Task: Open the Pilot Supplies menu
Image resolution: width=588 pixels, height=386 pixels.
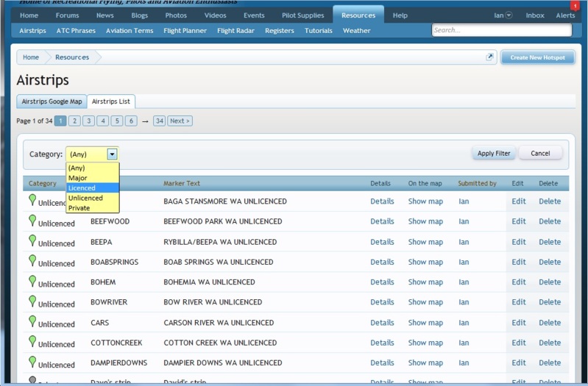Action: click(x=303, y=15)
